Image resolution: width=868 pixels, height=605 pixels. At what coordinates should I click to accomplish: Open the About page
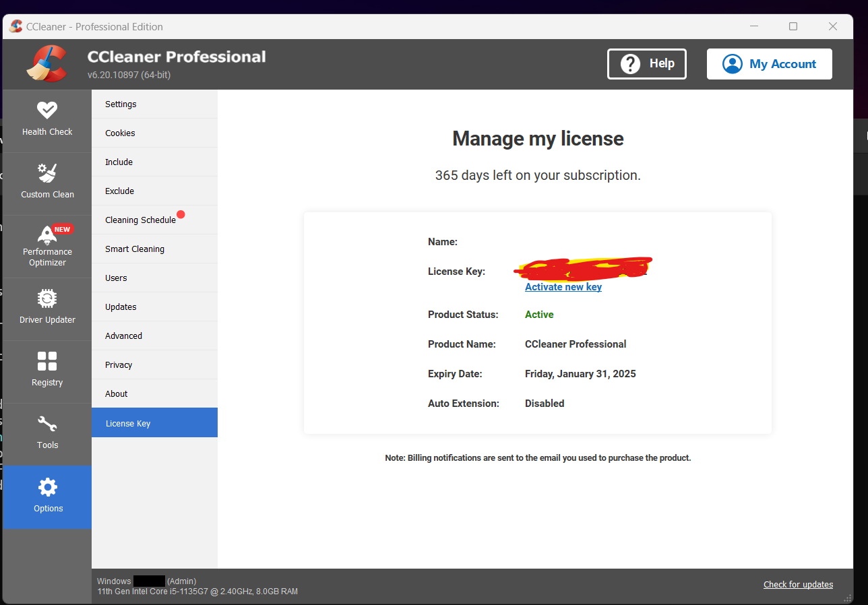[x=116, y=394]
